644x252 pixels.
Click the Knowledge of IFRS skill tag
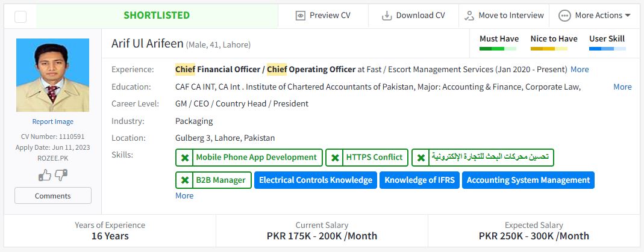coord(419,180)
